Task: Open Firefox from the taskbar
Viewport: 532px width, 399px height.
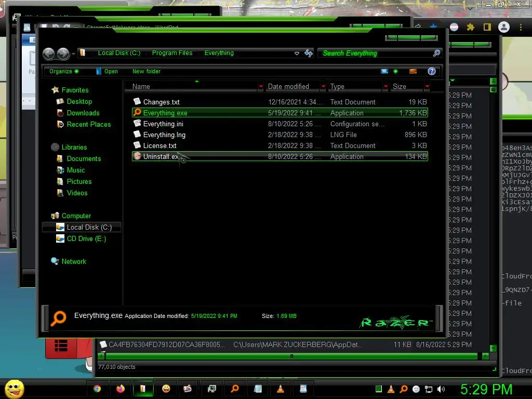Action: 120,389
